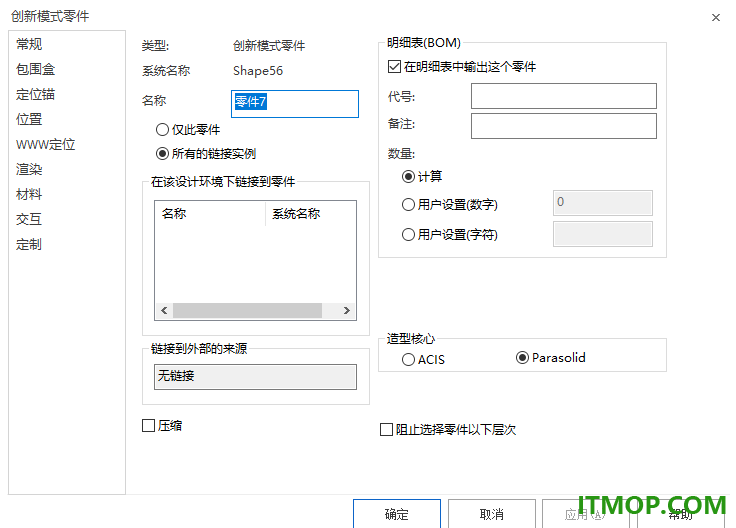Click the 应用 button
Image resolution: width=736 pixels, height=528 pixels.
pos(585,514)
